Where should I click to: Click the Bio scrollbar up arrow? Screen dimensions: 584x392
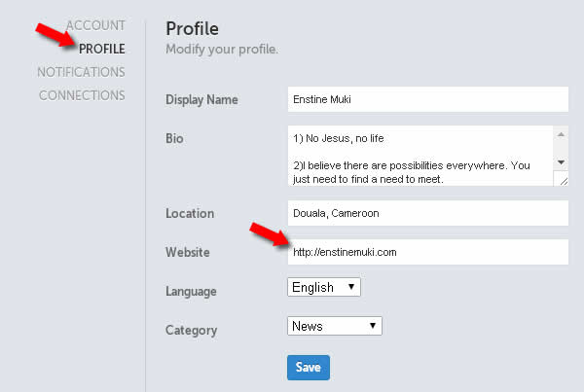pyautogui.click(x=561, y=134)
